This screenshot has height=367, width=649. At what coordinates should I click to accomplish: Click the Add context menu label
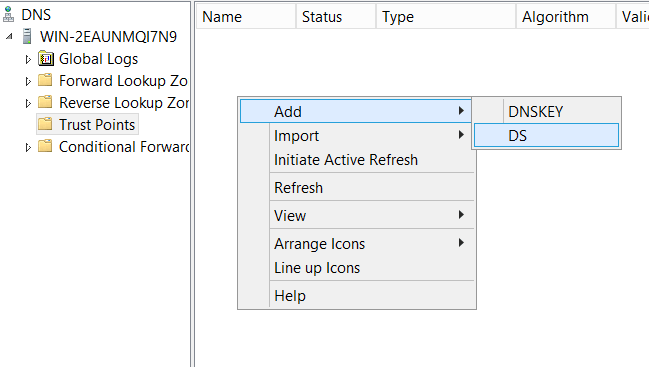coord(288,112)
